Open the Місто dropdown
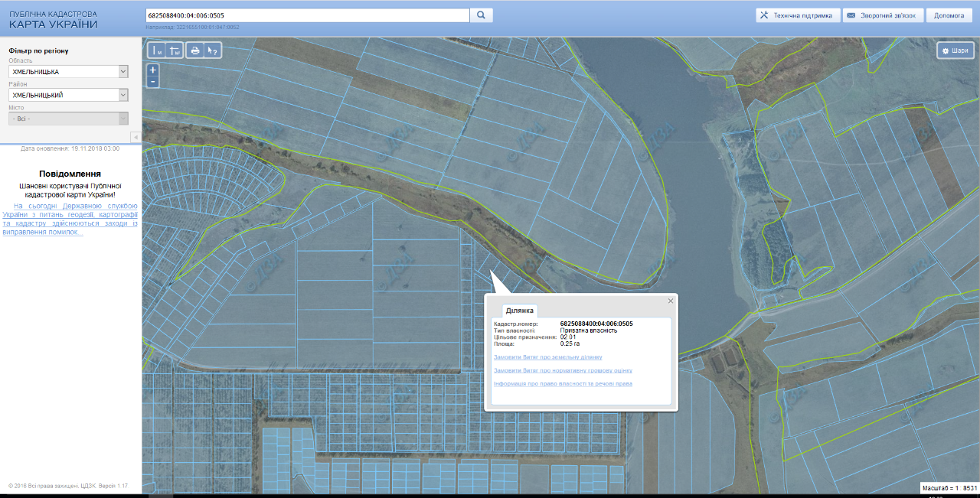The width and height of the screenshot is (980, 498). click(x=69, y=119)
